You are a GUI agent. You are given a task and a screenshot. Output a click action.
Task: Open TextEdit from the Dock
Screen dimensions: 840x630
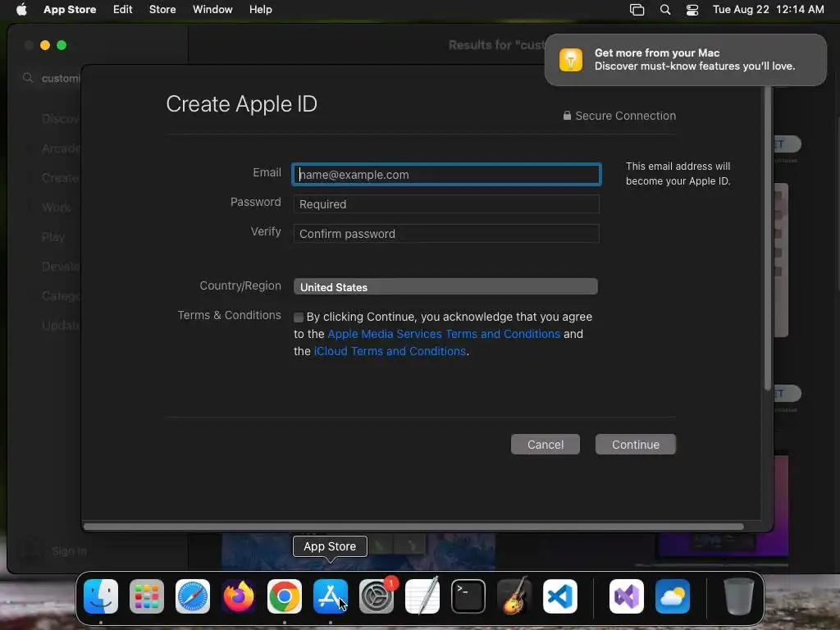(x=422, y=596)
